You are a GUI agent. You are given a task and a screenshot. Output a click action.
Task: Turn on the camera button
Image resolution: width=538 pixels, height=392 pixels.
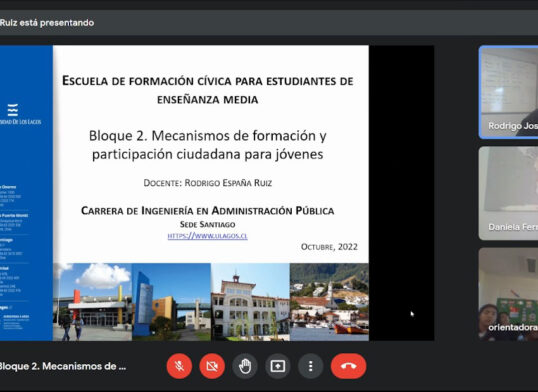click(x=212, y=366)
